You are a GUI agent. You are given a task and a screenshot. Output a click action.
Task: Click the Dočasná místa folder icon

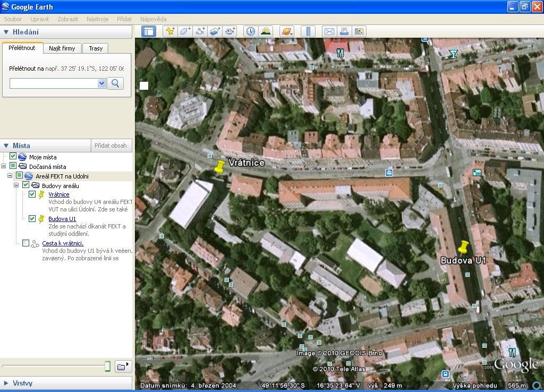(x=22, y=166)
